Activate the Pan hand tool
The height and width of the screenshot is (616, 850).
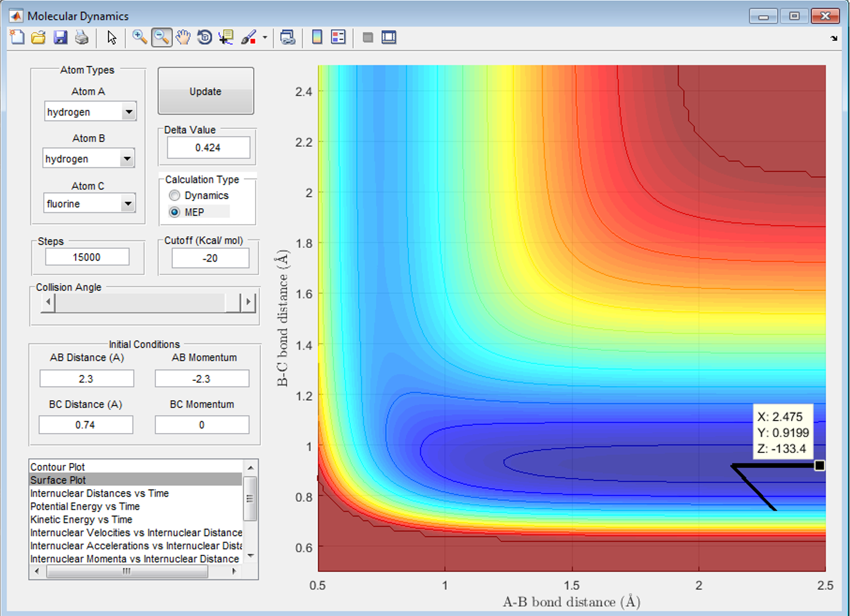pyautogui.click(x=183, y=38)
